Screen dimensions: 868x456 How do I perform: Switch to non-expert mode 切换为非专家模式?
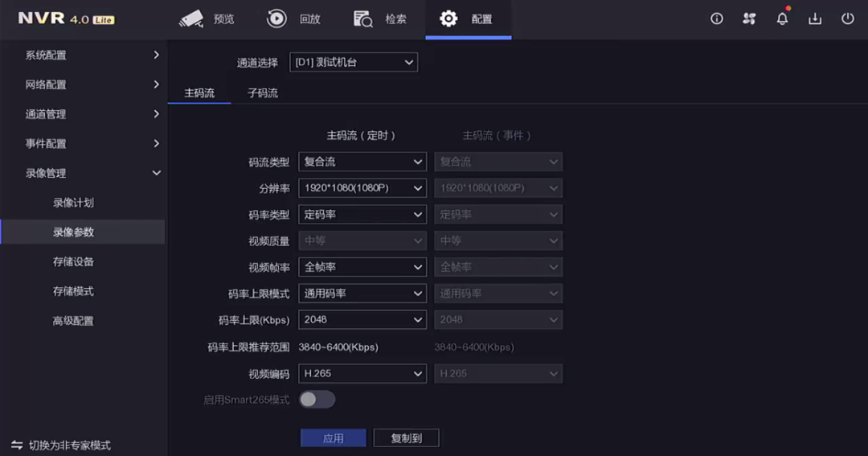click(x=61, y=445)
